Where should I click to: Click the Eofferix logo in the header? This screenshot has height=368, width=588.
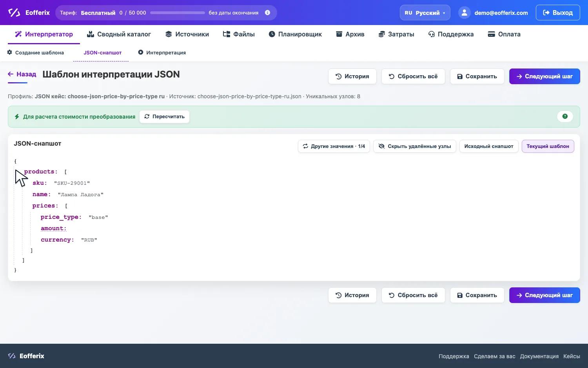point(29,13)
